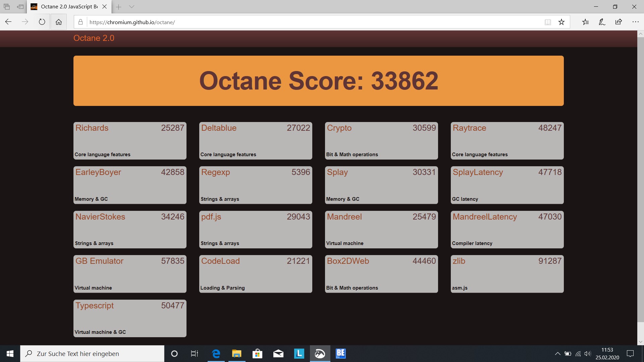Close the Octane 2.0 JavaScript tab
Image resolution: width=644 pixels, height=362 pixels.
[x=104, y=7]
